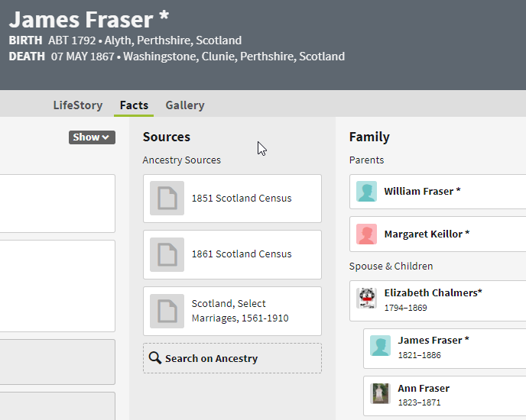Click the magnifying glass search icon

point(155,358)
